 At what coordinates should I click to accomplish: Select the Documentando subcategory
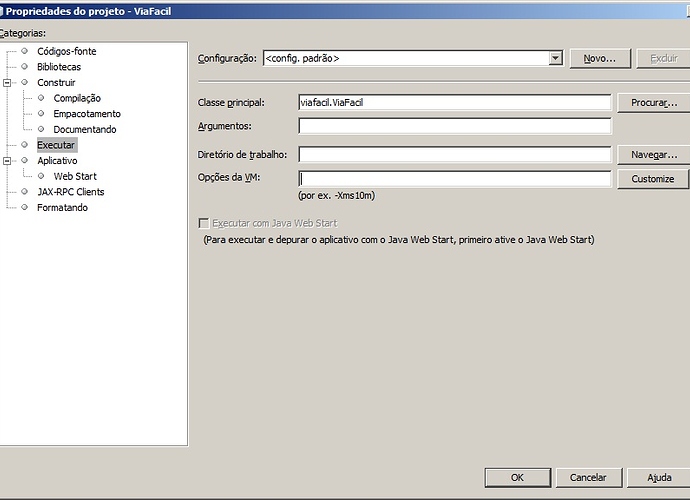pos(84,129)
